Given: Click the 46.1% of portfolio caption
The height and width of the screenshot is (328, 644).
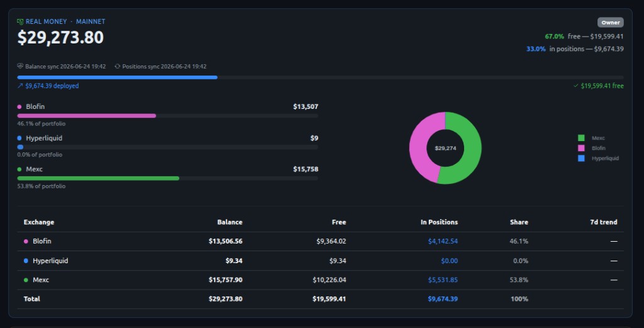Looking at the screenshot, I should point(41,124).
